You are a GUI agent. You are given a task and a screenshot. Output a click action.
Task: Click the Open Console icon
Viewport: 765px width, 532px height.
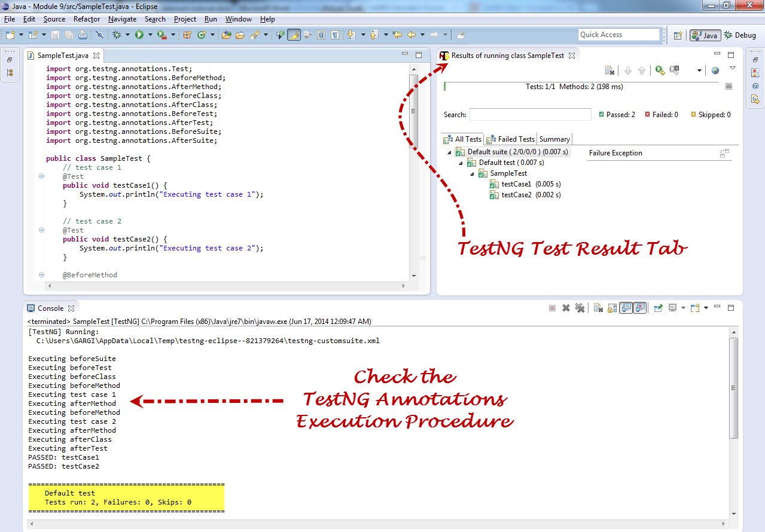click(x=695, y=308)
